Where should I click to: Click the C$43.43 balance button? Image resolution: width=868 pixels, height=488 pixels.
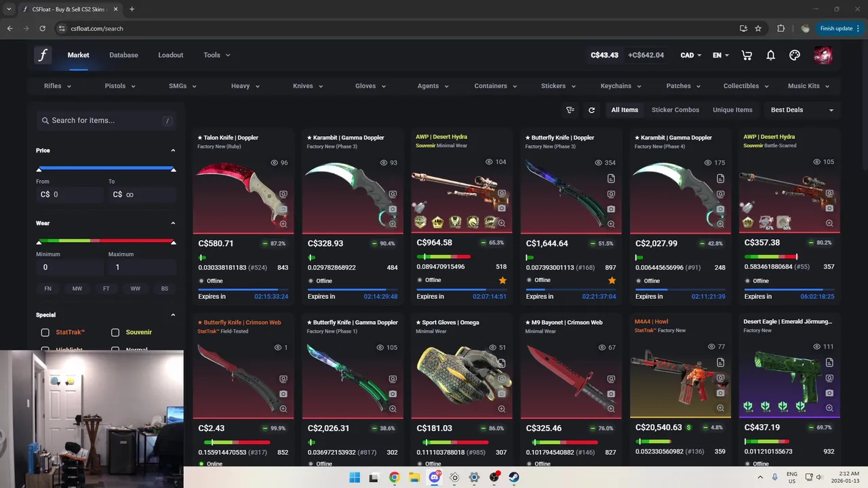(604, 55)
